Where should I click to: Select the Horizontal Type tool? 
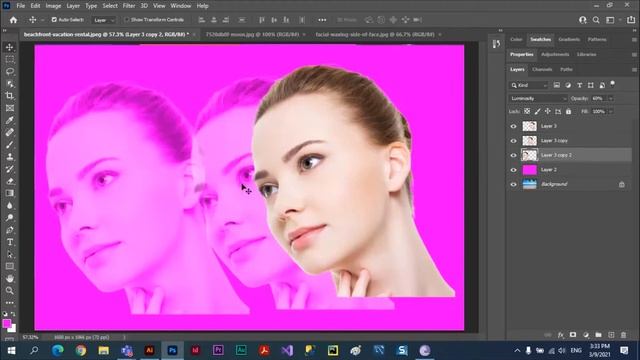pos(9,242)
